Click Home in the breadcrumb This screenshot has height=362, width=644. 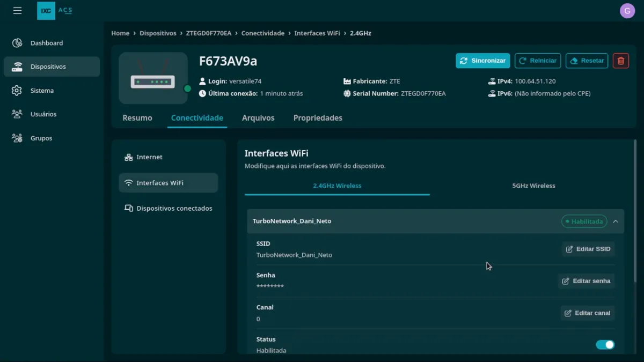(x=120, y=33)
